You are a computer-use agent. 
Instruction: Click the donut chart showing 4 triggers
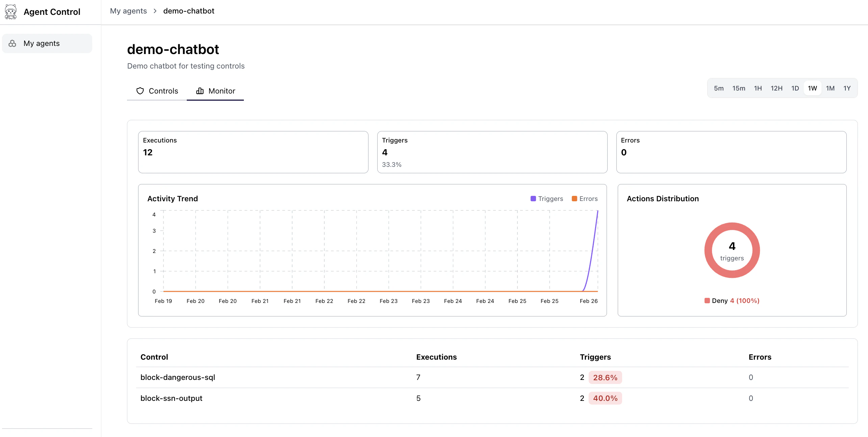click(732, 250)
